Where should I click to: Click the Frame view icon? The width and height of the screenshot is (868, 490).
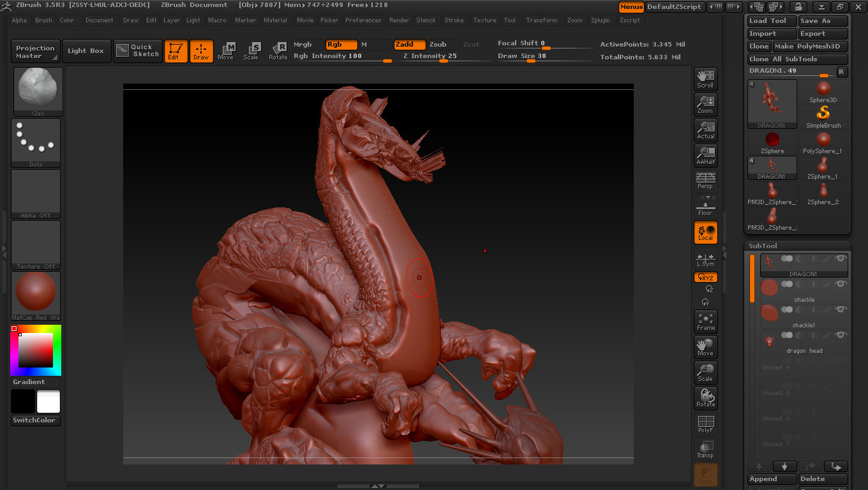pyautogui.click(x=705, y=322)
